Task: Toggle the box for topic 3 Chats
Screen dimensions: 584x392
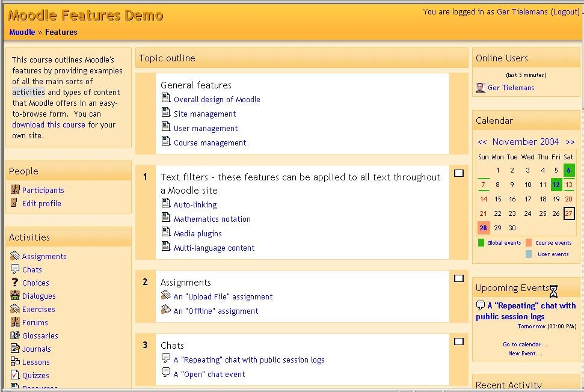Action: pyautogui.click(x=459, y=341)
